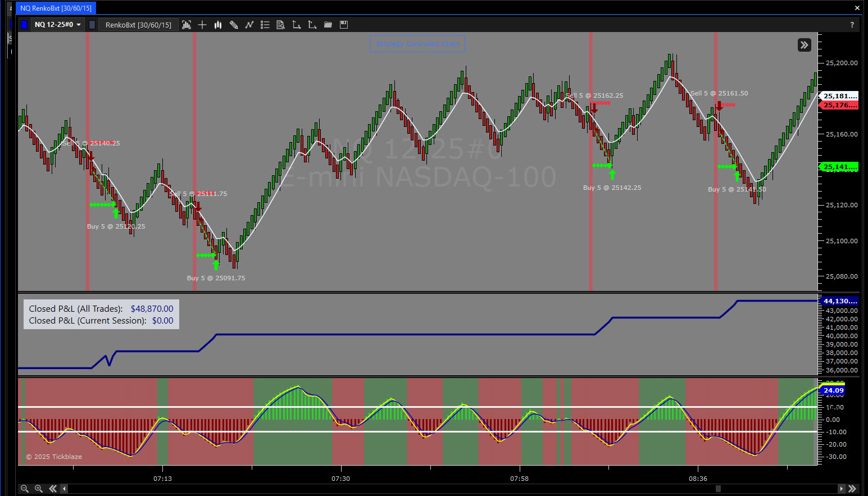Image resolution: width=868 pixels, height=496 pixels.
Task: Click the open folder icon in toolbar
Action: (328, 25)
